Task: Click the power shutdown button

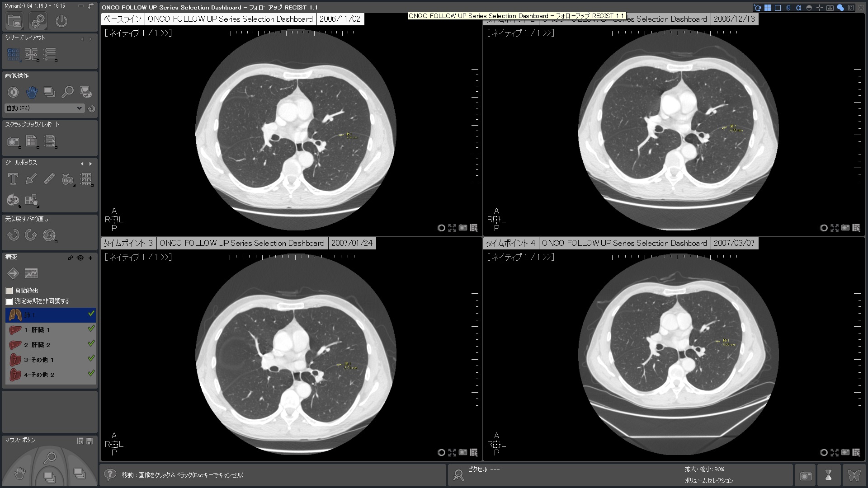Action: click(x=61, y=21)
